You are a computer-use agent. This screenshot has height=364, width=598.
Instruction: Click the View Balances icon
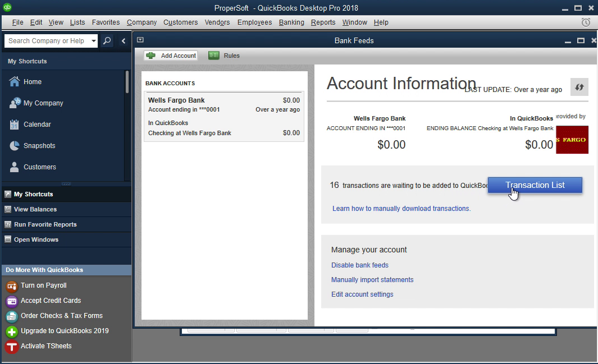pyautogui.click(x=8, y=209)
